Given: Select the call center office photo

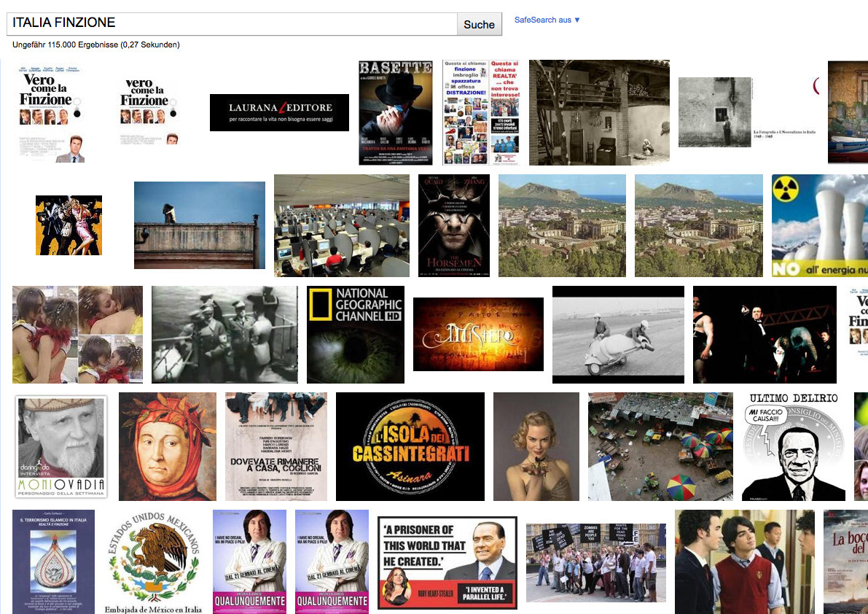Looking at the screenshot, I should click(x=342, y=226).
